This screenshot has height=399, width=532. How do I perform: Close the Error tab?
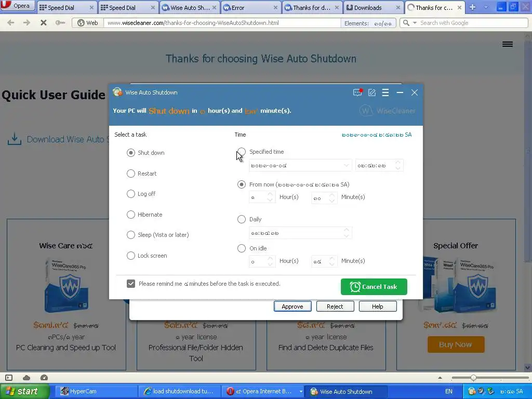click(275, 7)
